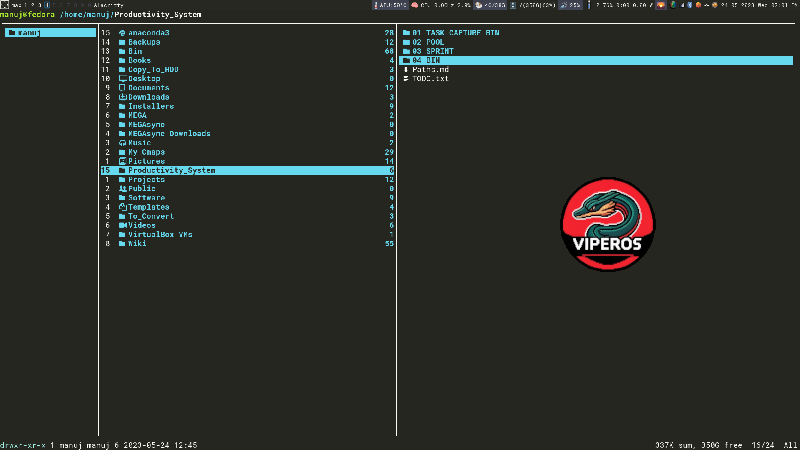800x450 pixels.
Task: Click the Templates folder icon
Action: (x=122, y=207)
